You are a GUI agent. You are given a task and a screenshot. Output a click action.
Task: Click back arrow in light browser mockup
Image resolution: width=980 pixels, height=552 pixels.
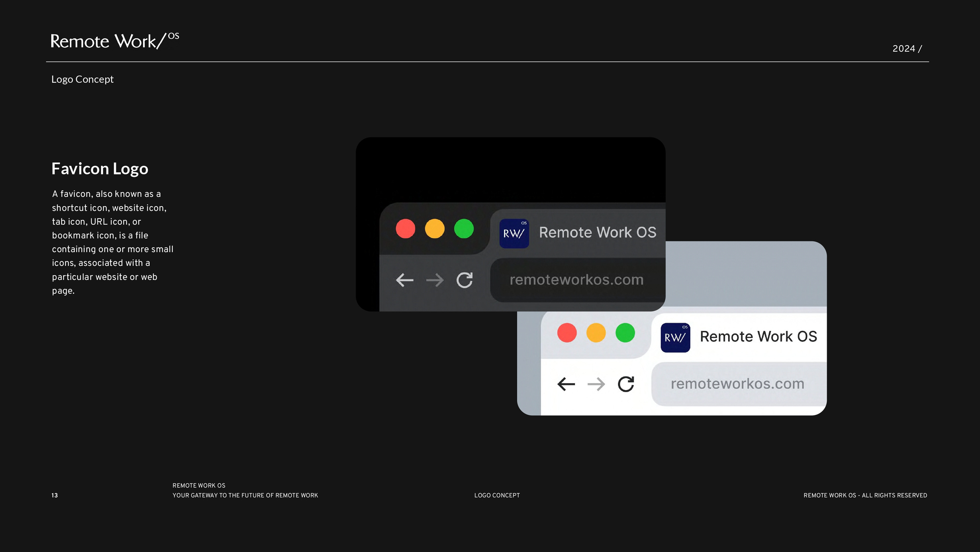[566, 384]
